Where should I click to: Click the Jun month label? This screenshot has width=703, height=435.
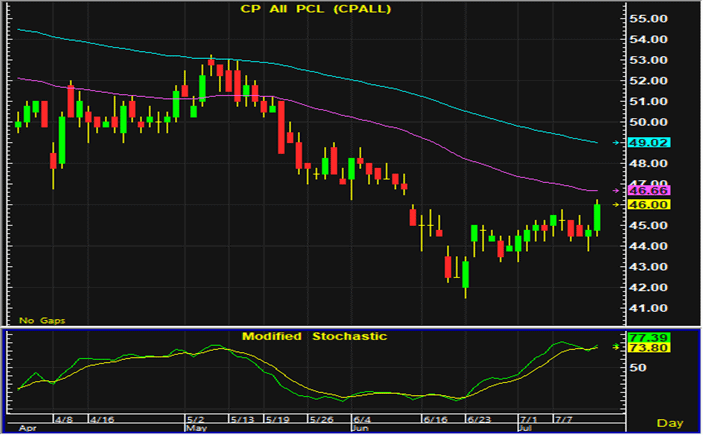(361, 428)
